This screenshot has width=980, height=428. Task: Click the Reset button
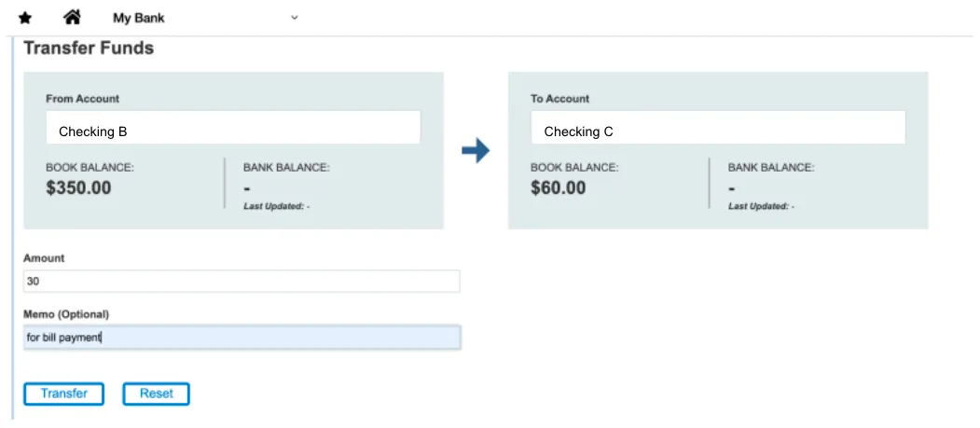(157, 393)
